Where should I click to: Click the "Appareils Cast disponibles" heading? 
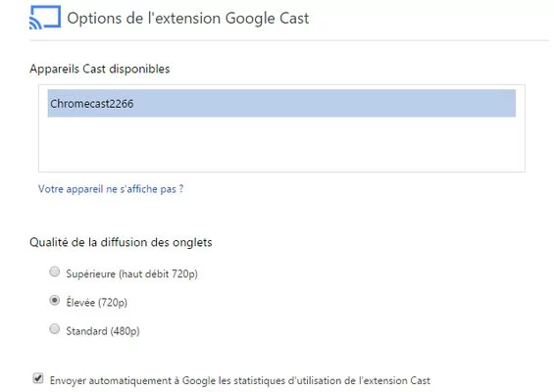(x=100, y=69)
